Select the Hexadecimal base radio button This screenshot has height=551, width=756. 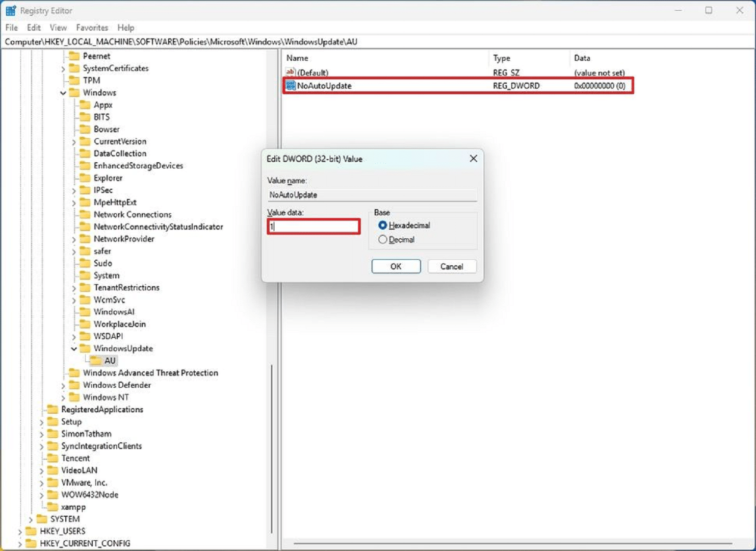click(x=383, y=226)
